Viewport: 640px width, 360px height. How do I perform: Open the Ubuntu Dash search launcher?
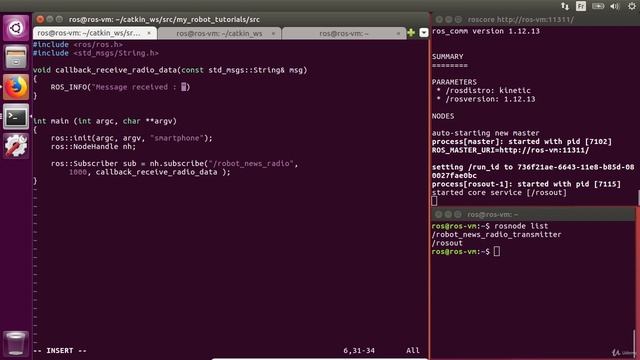pos(16,28)
